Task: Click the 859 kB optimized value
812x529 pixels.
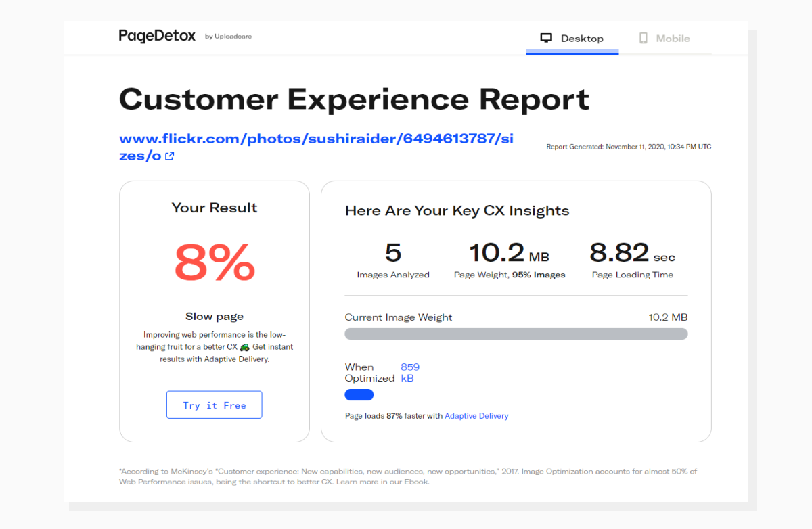Action: pyautogui.click(x=409, y=373)
